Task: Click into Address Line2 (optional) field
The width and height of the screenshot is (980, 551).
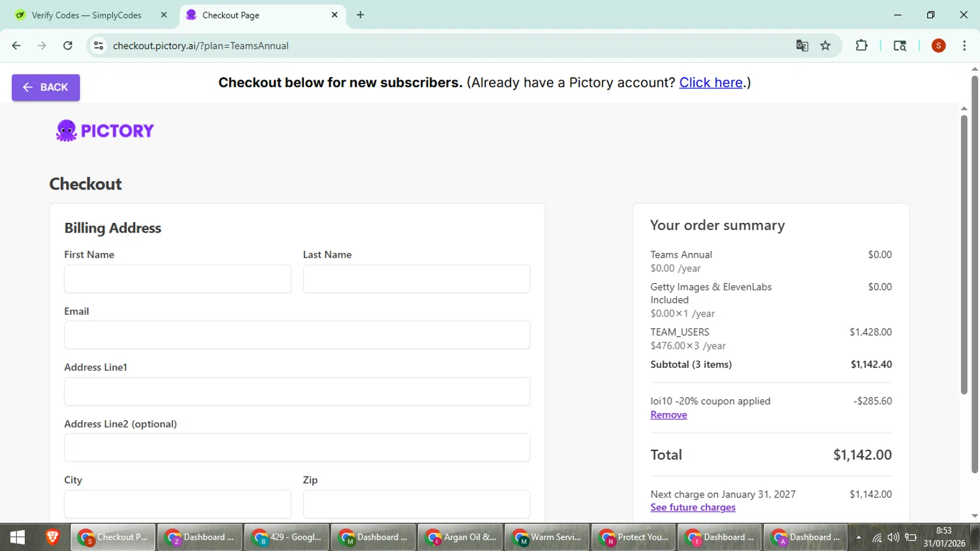Action: [x=297, y=448]
